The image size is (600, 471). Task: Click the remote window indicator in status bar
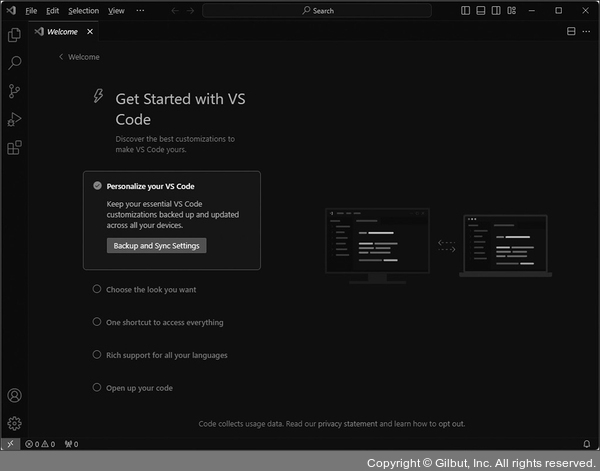tap(10, 444)
